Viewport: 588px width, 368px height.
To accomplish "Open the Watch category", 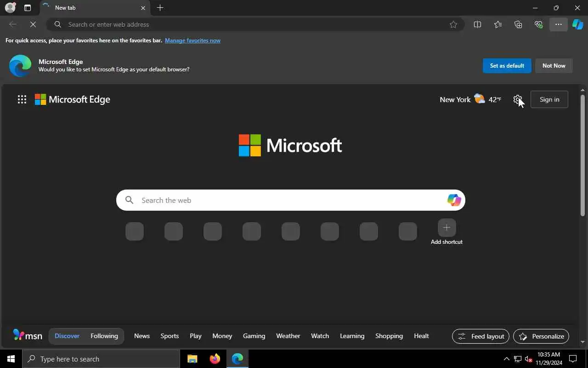I will click(x=320, y=336).
